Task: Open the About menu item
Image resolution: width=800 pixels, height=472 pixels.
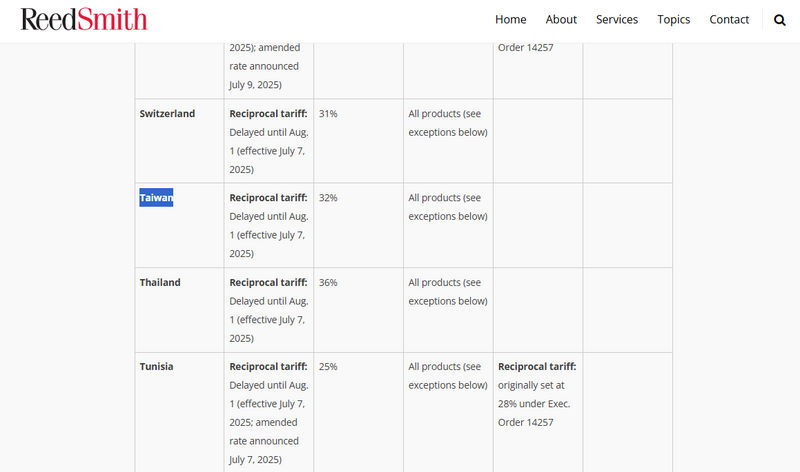Action: point(561,19)
